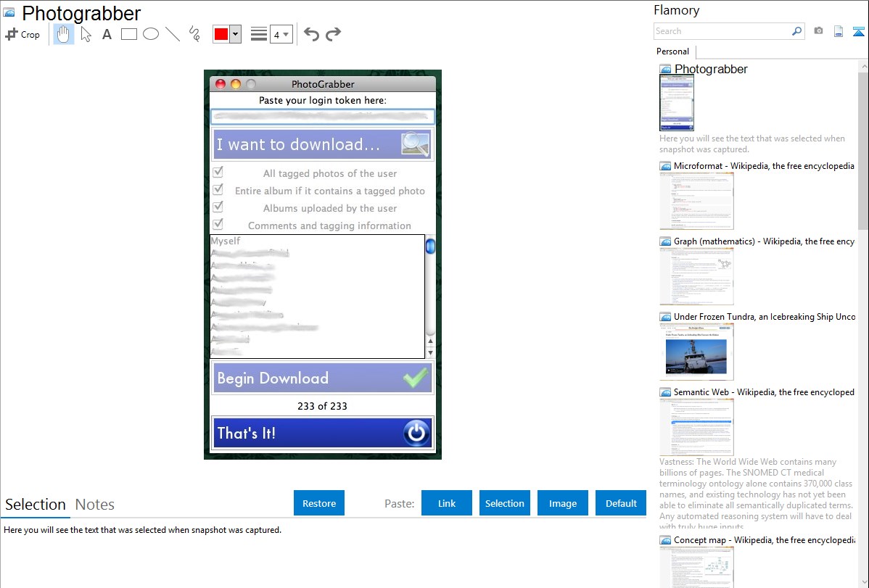
Task: Click the icon beside sidebar Photograbber title
Action: (x=665, y=70)
